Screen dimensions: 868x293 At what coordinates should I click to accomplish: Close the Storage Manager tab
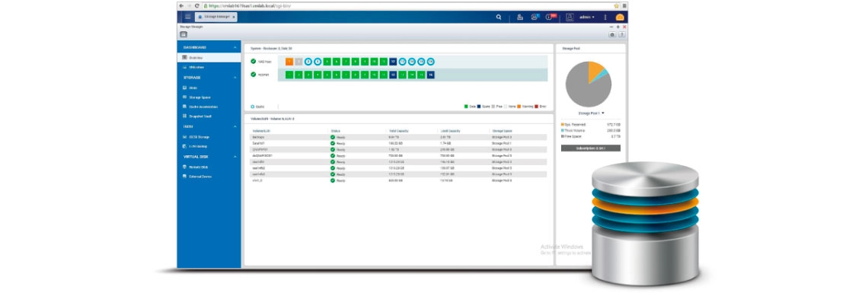click(234, 18)
